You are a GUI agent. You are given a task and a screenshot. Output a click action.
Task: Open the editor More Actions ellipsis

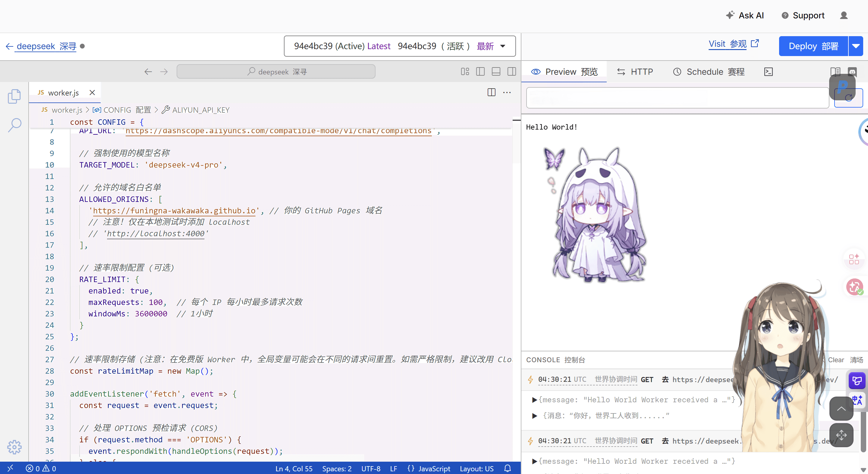(x=507, y=92)
